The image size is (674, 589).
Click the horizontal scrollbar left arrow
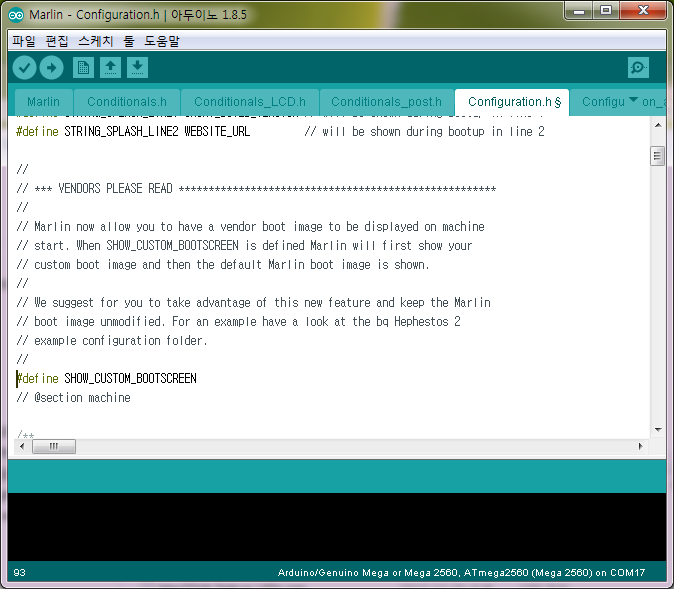coord(22,446)
